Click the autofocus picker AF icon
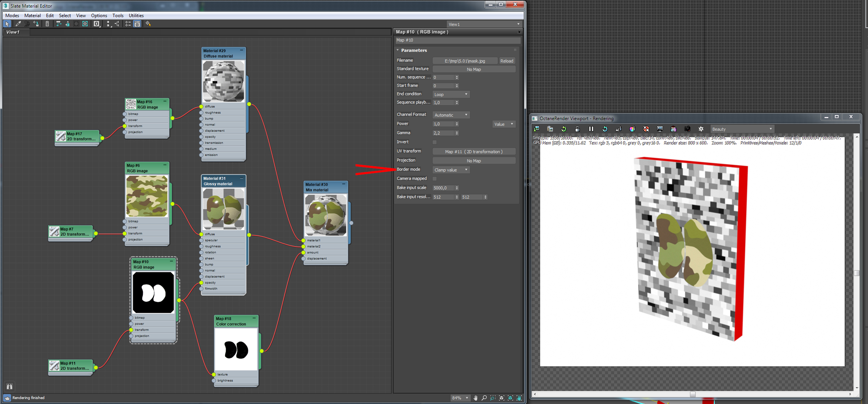 click(x=619, y=129)
